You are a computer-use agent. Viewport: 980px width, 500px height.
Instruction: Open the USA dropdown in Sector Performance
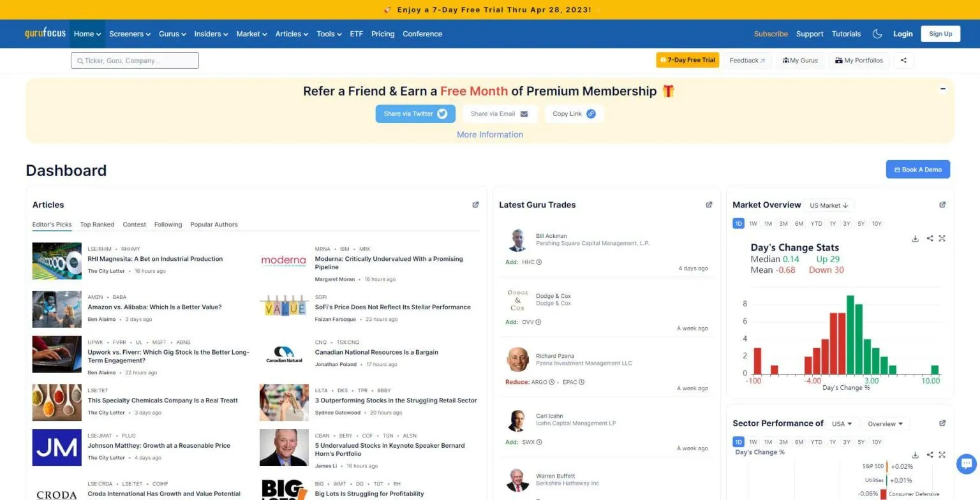click(842, 424)
